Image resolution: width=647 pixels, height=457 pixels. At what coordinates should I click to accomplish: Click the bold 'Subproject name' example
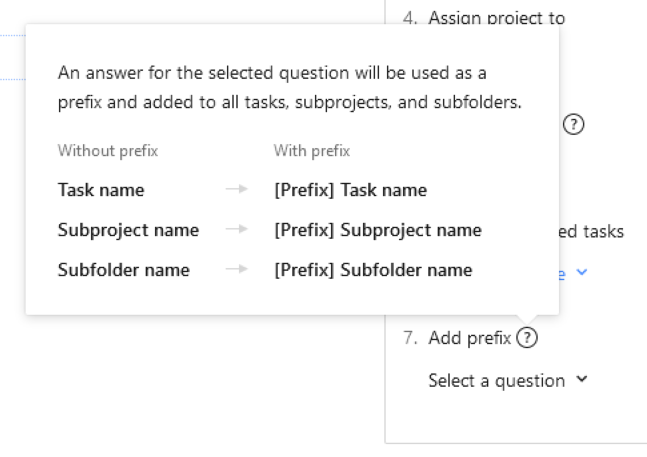pyautogui.click(x=128, y=230)
